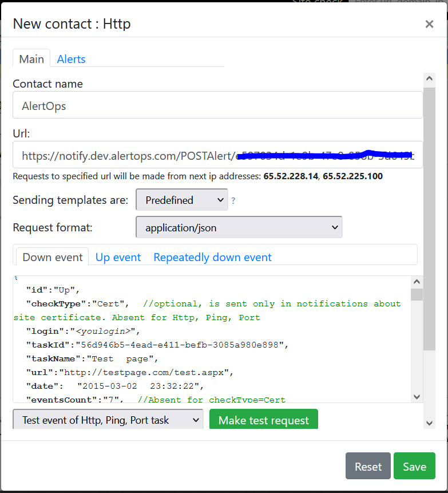The height and width of the screenshot is (493, 448).
Task: Switch to Repeatedly down event tab
Action: point(212,257)
